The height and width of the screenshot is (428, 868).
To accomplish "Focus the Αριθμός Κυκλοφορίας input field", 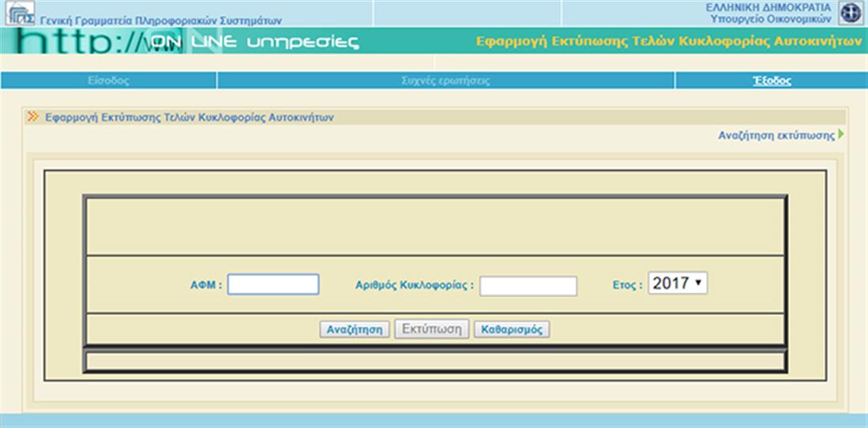I will 528,286.
